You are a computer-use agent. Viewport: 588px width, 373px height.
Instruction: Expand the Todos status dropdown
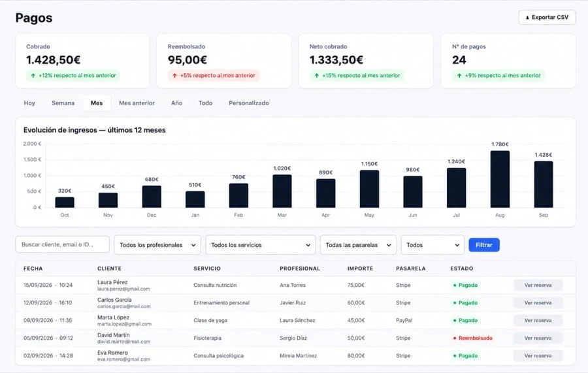coord(433,245)
